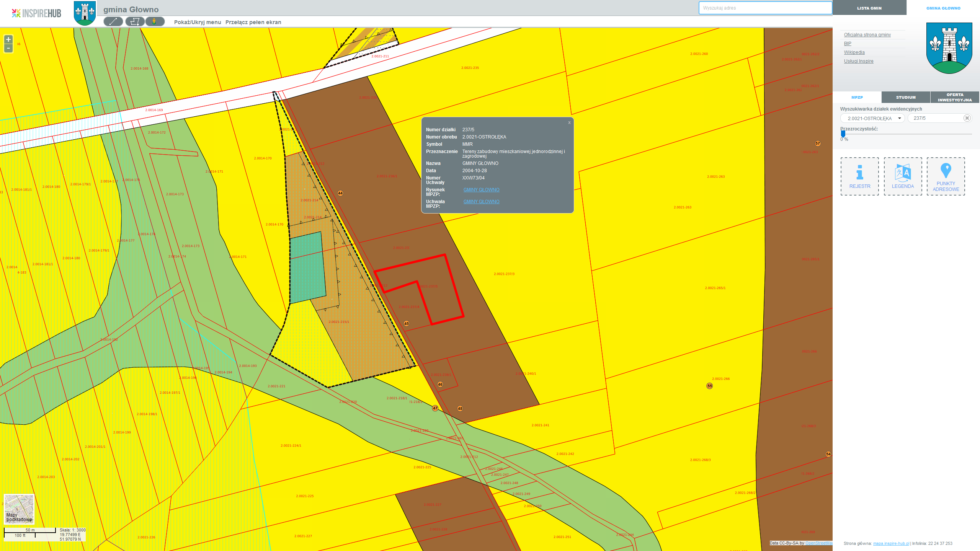
Task: Show Punkty adresowe address points
Action: [946, 176]
